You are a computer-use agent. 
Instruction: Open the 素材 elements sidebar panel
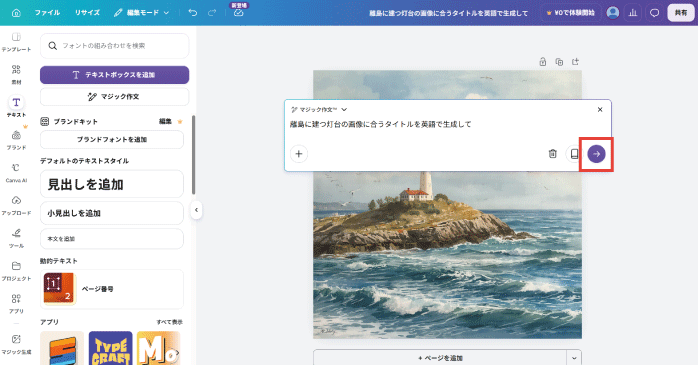click(x=16, y=74)
